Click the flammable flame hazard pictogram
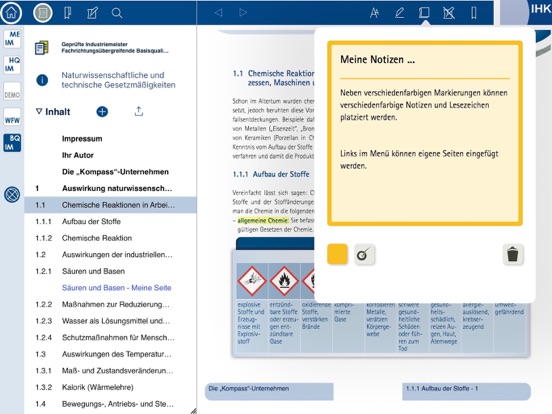552x414 pixels. click(x=284, y=281)
